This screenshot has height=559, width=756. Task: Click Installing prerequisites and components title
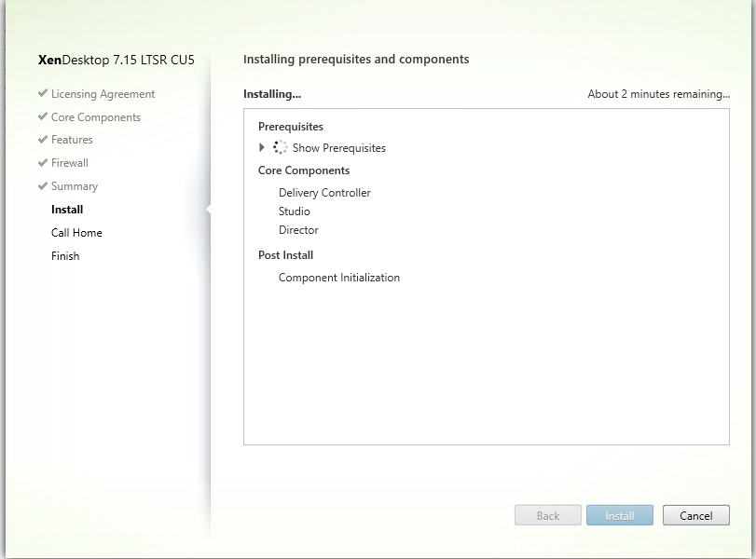(x=356, y=60)
